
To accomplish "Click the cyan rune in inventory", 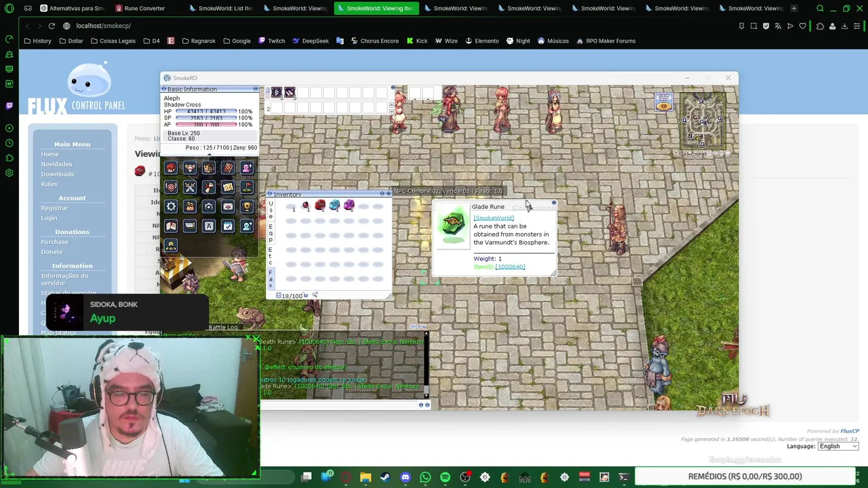I will 334,205.
